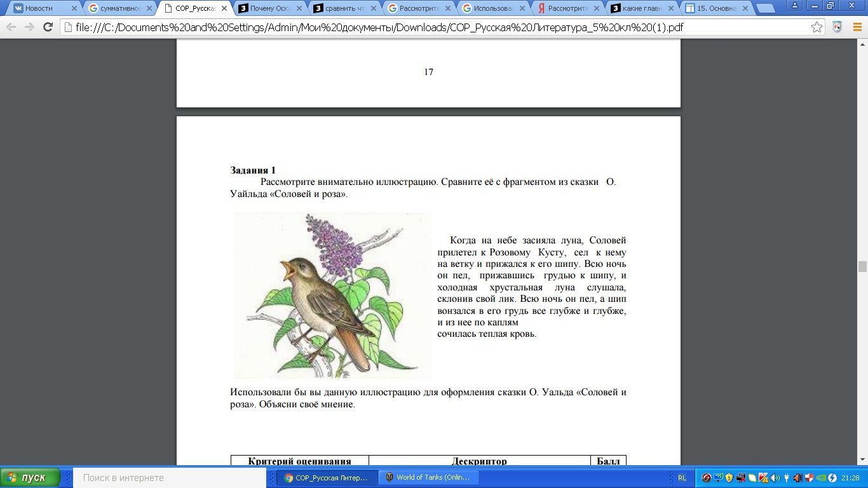Open the red-white shield tray icon
Image resolution: width=868 pixels, height=488 pixels.
pyautogui.click(x=809, y=478)
